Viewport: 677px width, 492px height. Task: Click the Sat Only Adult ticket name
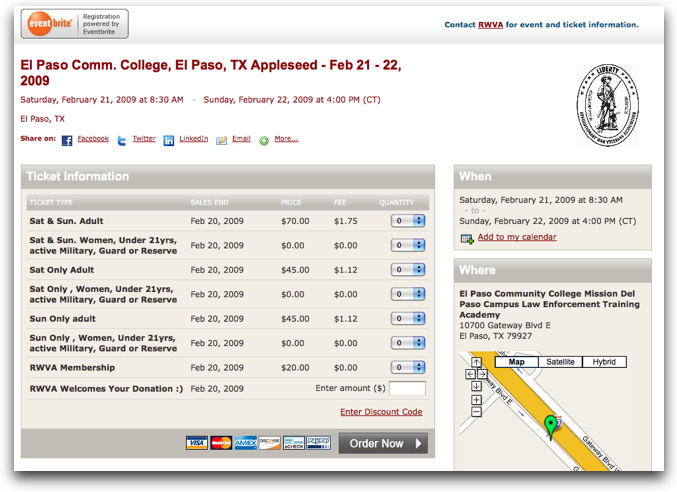pyautogui.click(x=62, y=270)
